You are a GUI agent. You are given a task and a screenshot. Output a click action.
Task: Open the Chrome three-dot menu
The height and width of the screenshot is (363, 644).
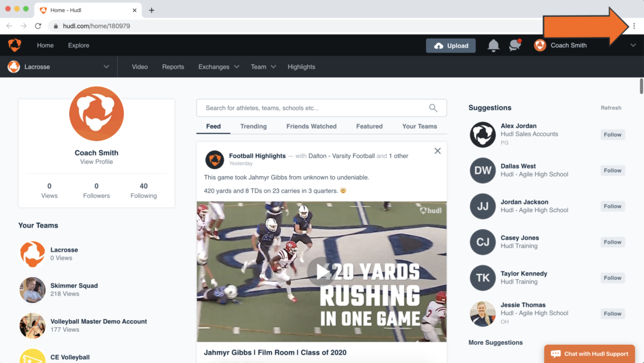click(634, 26)
